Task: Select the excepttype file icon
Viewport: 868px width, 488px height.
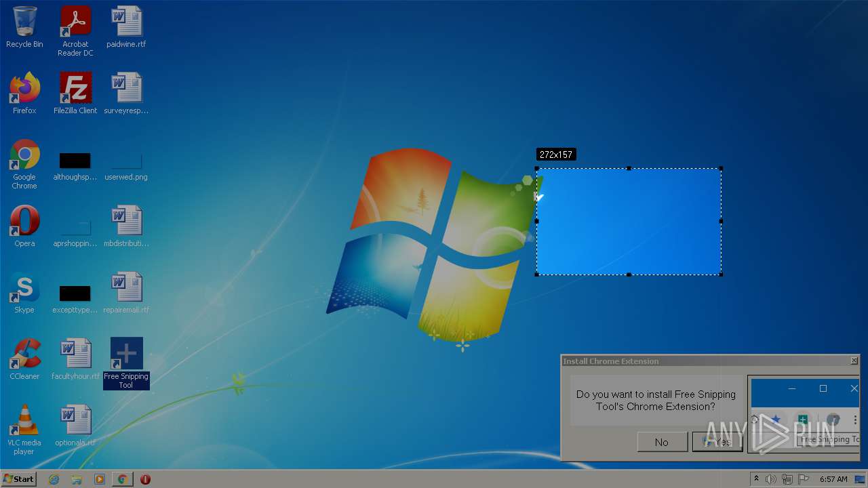Action: (75, 300)
